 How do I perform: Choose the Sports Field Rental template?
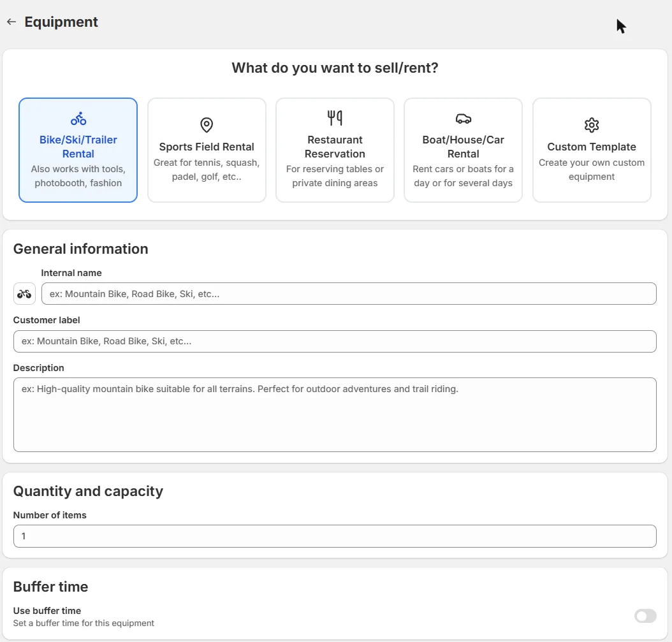click(207, 150)
